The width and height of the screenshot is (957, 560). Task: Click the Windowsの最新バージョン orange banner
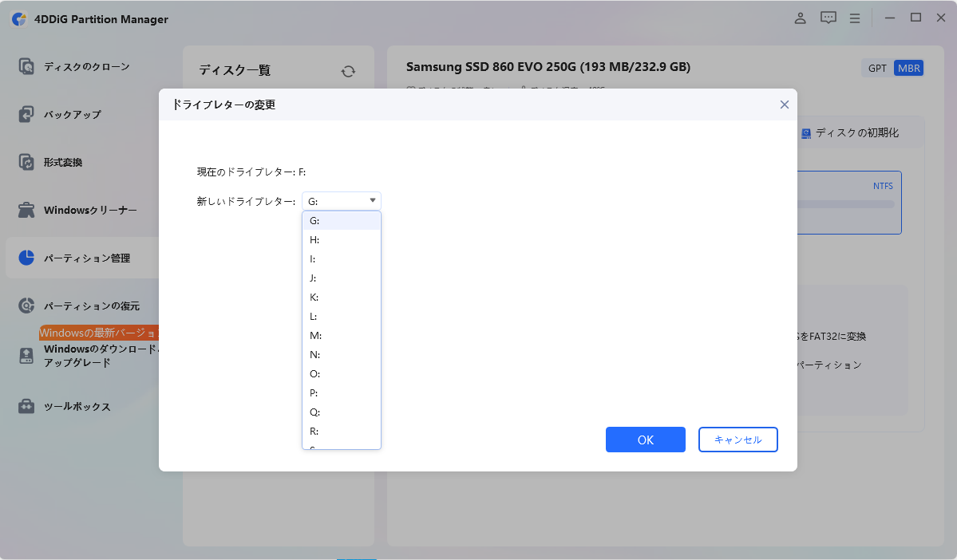(x=99, y=333)
